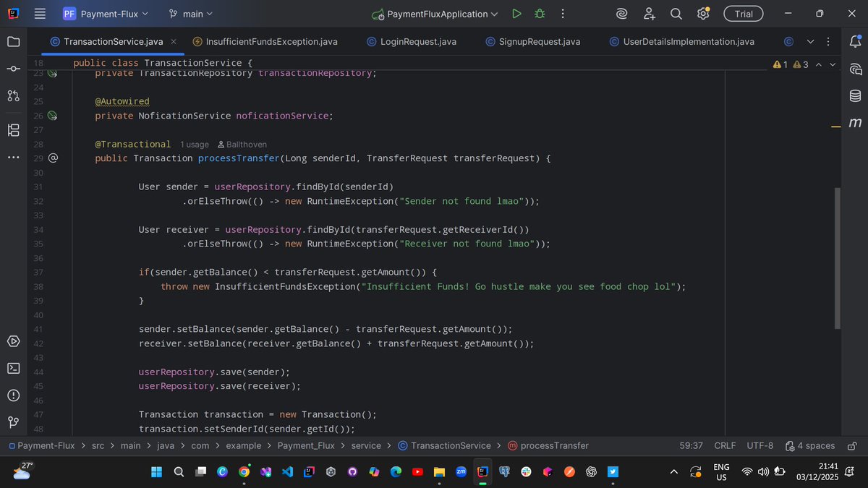868x488 pixels.
Task: Switch to InsufficientFundsException.java tab
Action: tap(264, 42)
